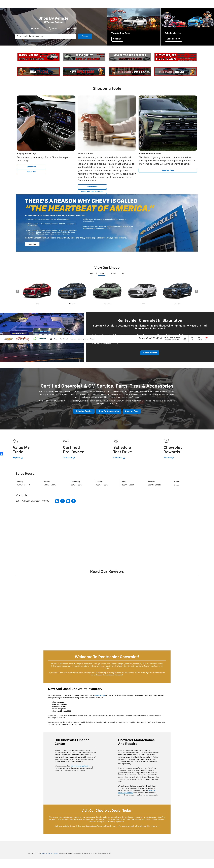214x868 pixels.
Task: Switch the lineup to the EV tab
Action: (123, 273)
